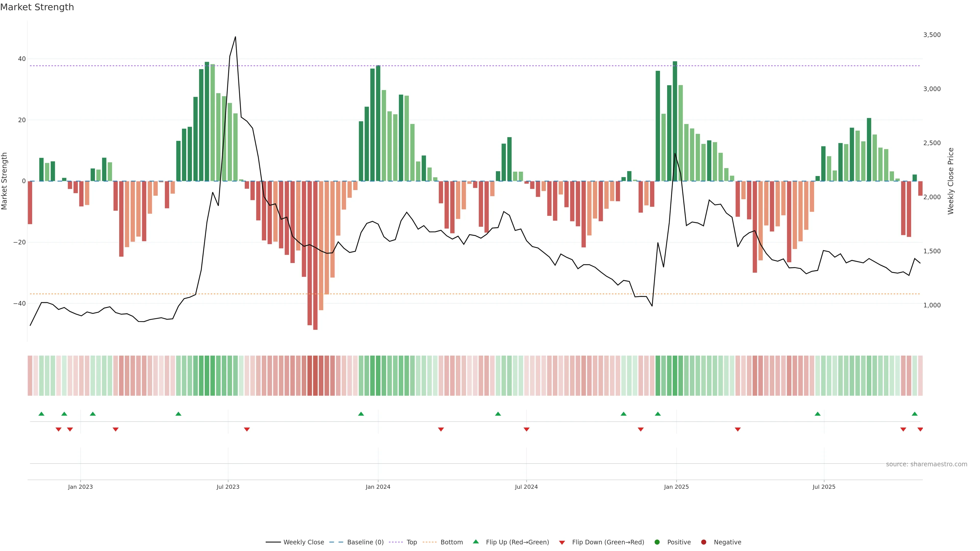Click the weekly close price peak in mid-2023

tap(235, 37)
